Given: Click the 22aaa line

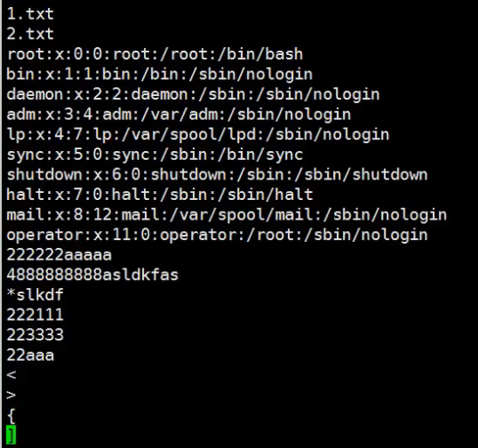Looking at the screenshot, I should pyautogui.click(x=30, y=356).
